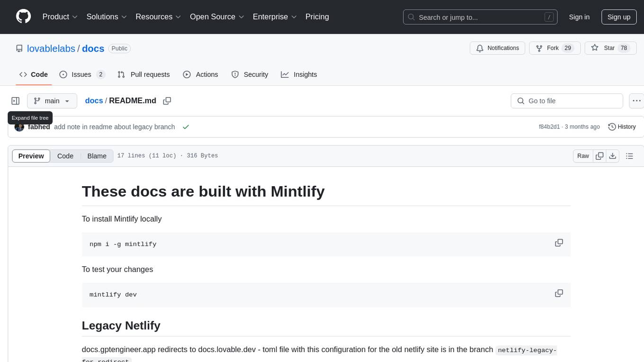
Task: Copy the mintlify dev command
Action: [x=559, y=293]
